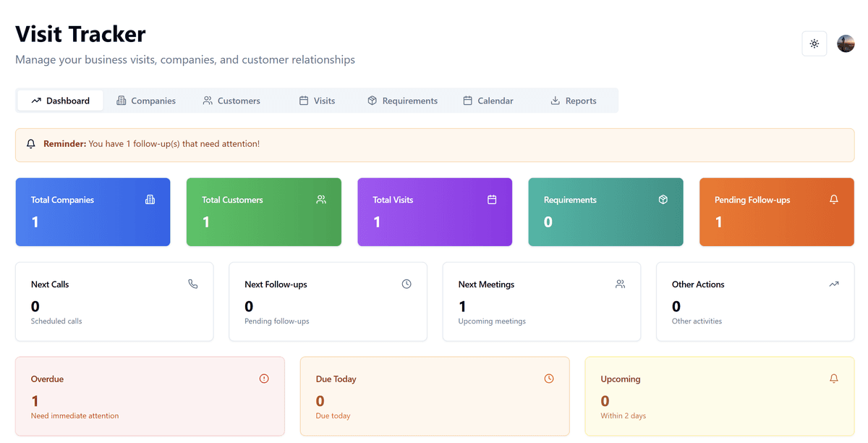
Task: View the Reports tab
Action: [x=574, y=101]
